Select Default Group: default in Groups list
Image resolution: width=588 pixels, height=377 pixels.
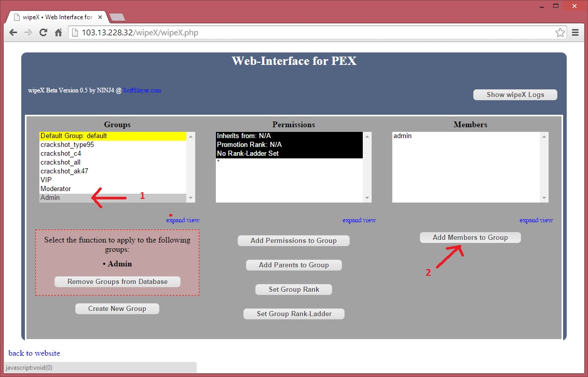tap(113, 136)
